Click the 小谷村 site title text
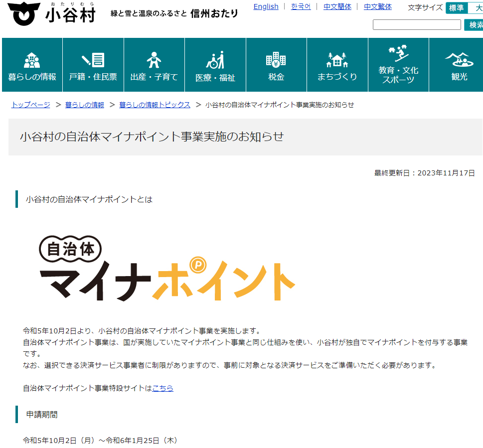This screenshot has height=448, width=483. (71, 15)
